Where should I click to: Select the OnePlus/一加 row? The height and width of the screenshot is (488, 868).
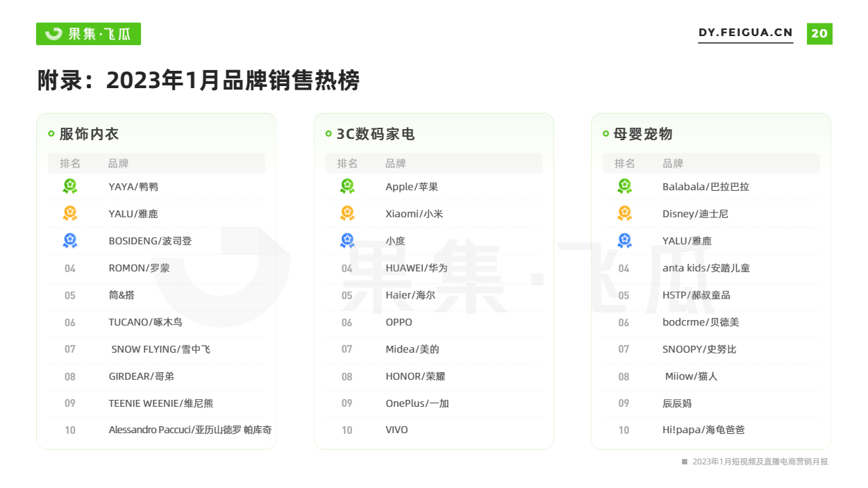pyautogui.click(x=434, y=403)
